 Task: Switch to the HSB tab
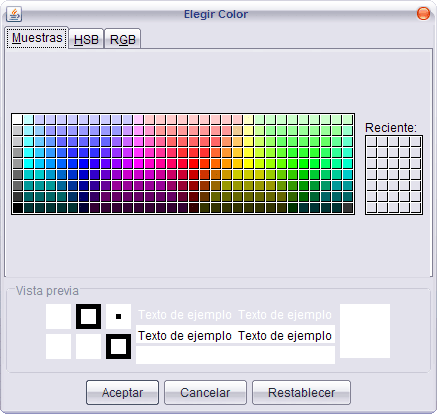click(x=86, y=40)
